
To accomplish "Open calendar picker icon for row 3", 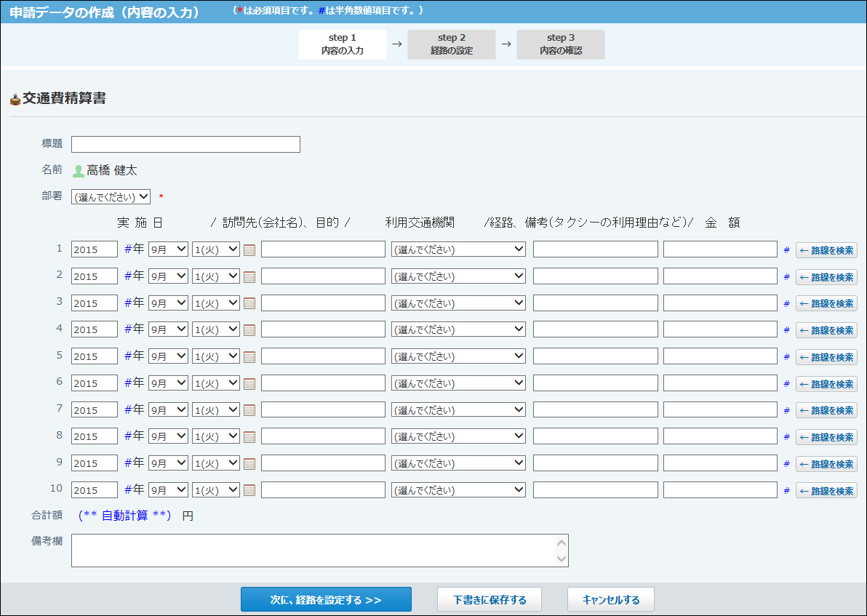I will click(x=249, y=303).
